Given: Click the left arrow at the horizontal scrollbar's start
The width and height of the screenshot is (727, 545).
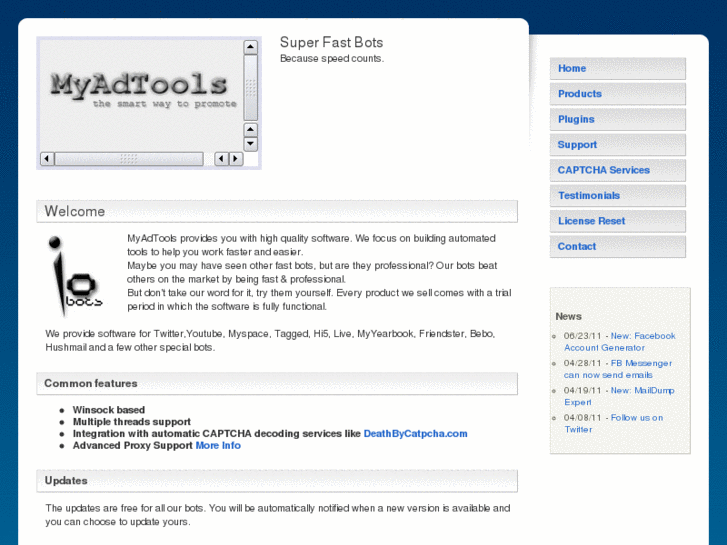Looking at the screenshot, I should pyautogui.click(x=47, y=159).
